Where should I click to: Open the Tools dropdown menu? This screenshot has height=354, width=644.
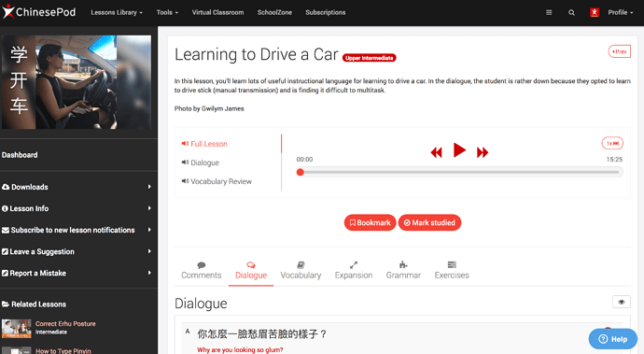[x=167, y=12]
